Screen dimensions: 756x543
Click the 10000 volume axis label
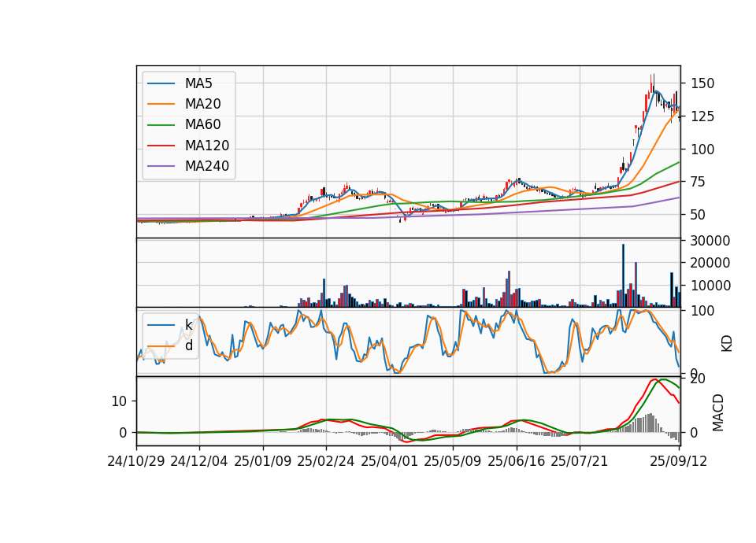click(710, 286)
